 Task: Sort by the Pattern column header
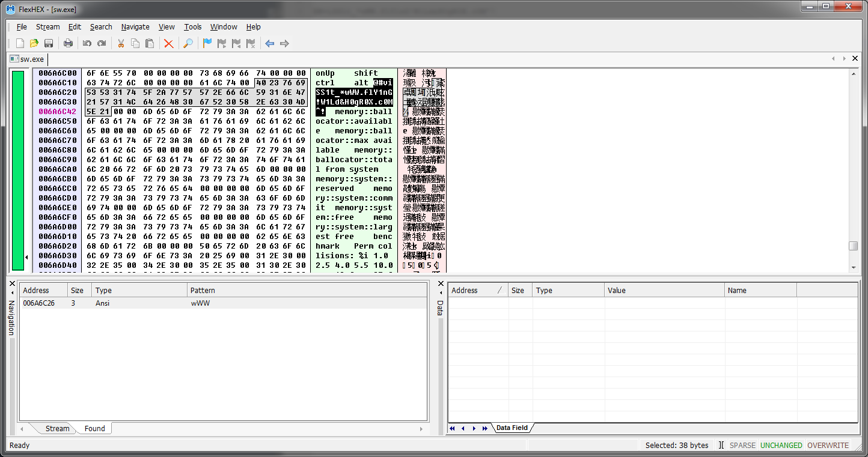[x=307, y=290]
